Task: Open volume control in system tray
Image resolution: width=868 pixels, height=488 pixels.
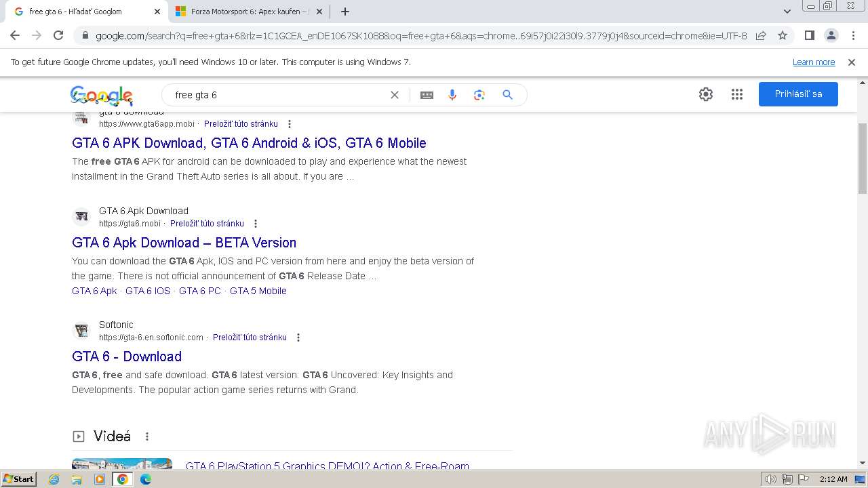Action: 770,479
